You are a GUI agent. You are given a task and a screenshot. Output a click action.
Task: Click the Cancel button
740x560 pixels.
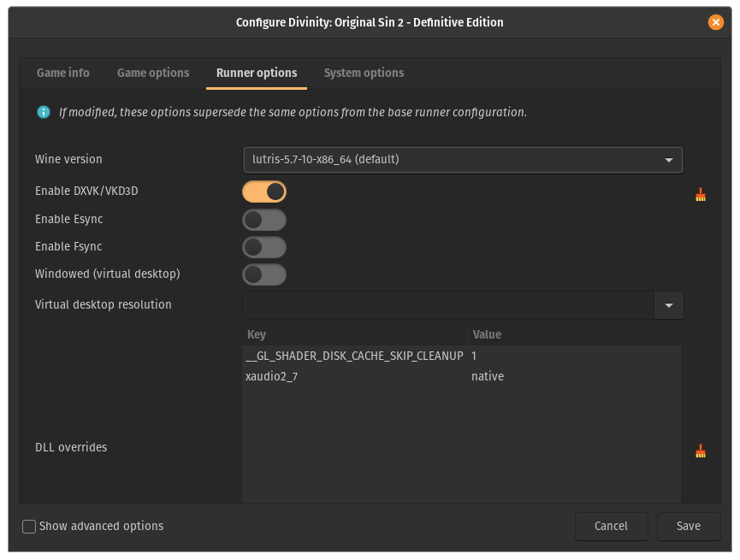click(x=611, y=527)
